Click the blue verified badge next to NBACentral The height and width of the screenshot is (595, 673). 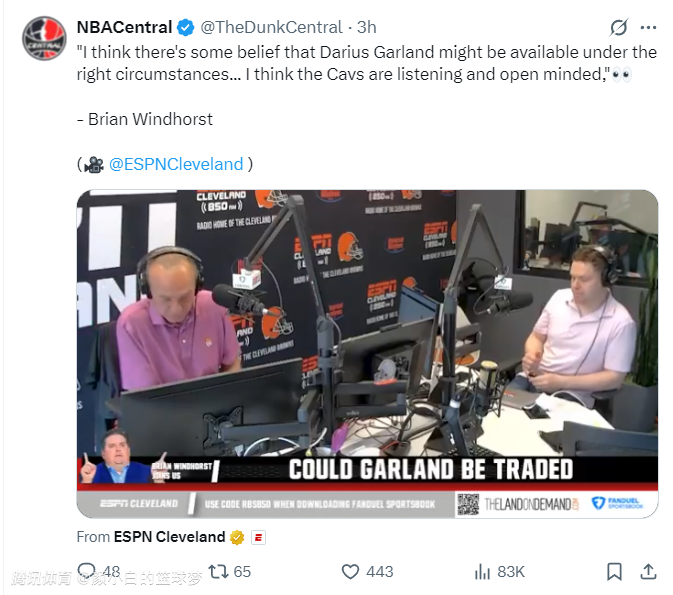(x=185, y=27)
